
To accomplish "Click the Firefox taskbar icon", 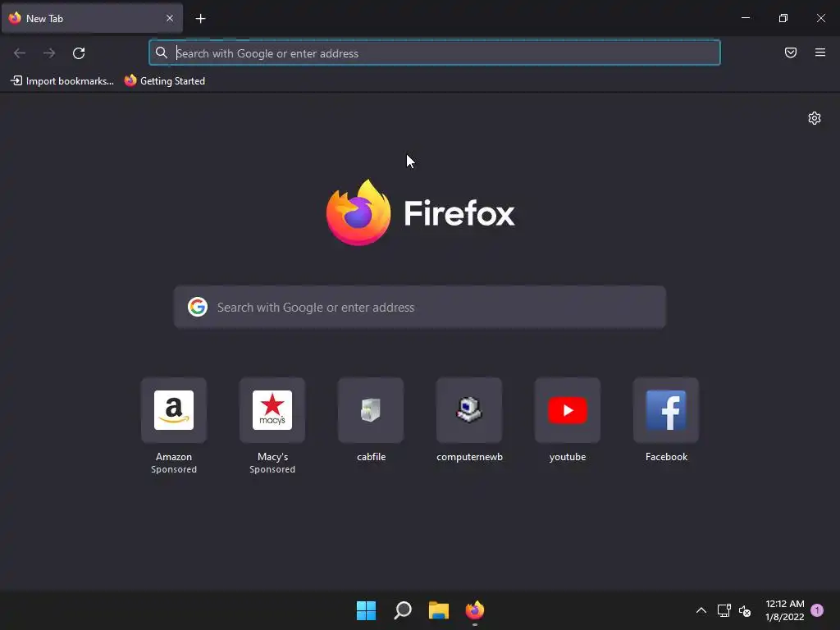I will [475, 610].
